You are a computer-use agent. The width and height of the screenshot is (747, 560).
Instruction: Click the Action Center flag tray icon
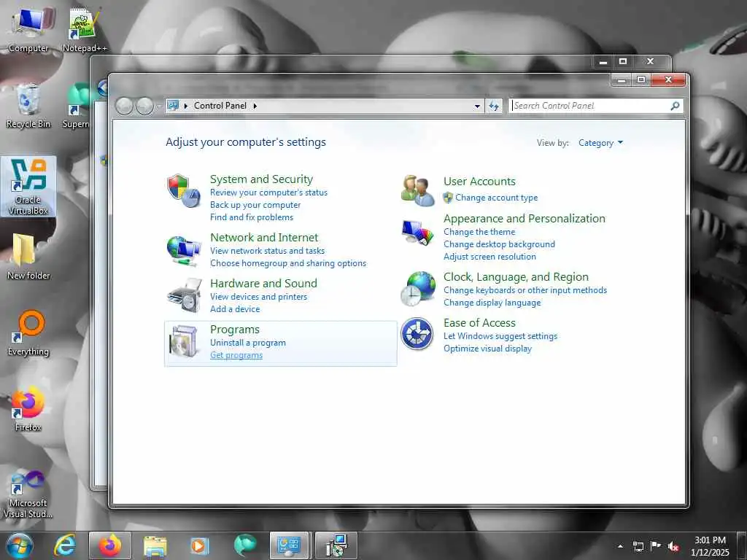click(x=656, y=546)
